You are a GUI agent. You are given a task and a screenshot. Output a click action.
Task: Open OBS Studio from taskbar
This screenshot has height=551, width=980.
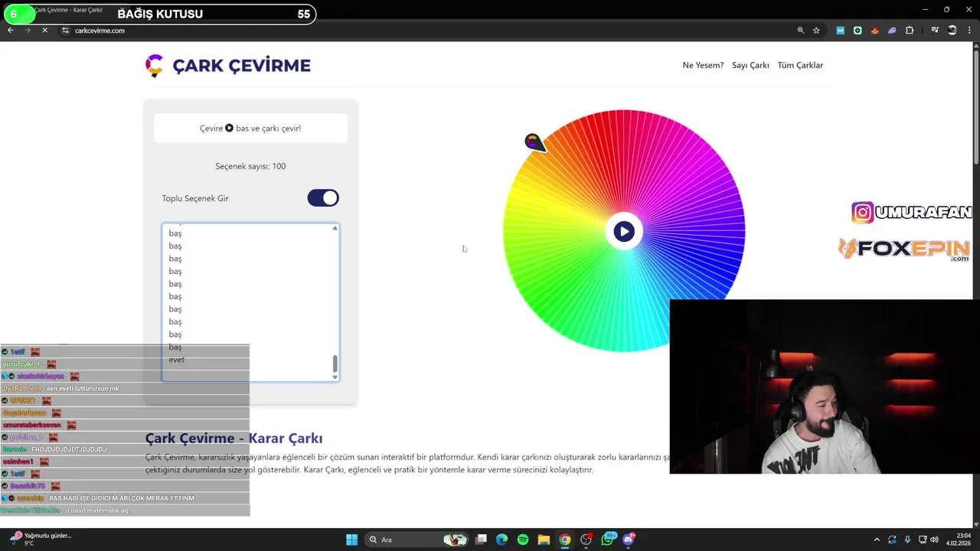(x=586, y=540)
